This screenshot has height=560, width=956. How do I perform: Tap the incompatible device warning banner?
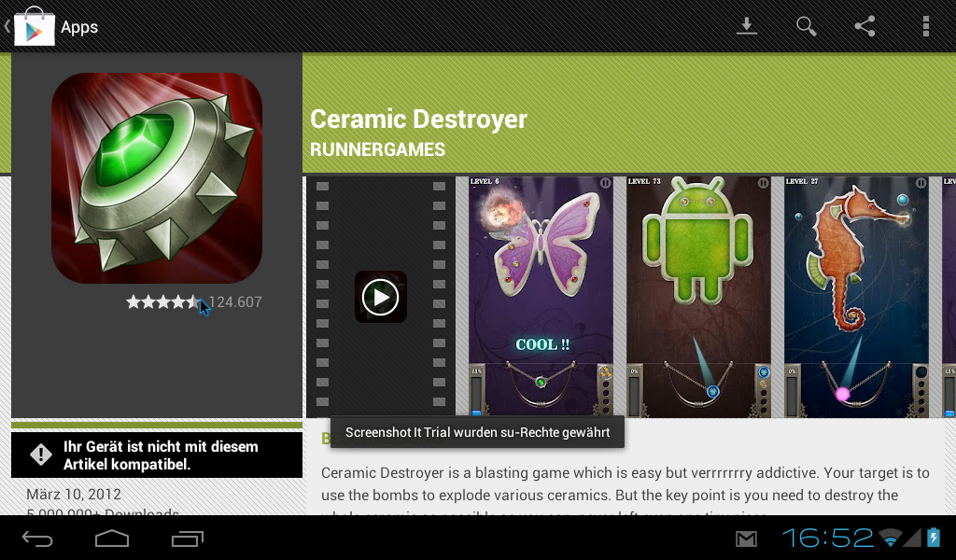tap(157, 455)
